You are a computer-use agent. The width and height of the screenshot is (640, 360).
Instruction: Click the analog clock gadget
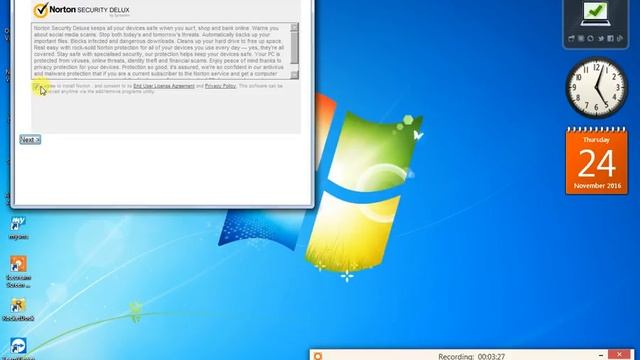point(596,87)
